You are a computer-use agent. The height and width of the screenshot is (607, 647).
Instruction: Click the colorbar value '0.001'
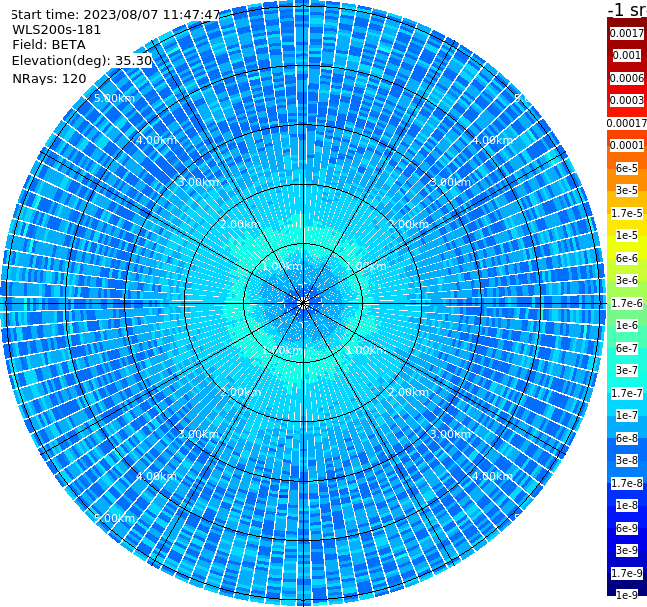(627, 55)
